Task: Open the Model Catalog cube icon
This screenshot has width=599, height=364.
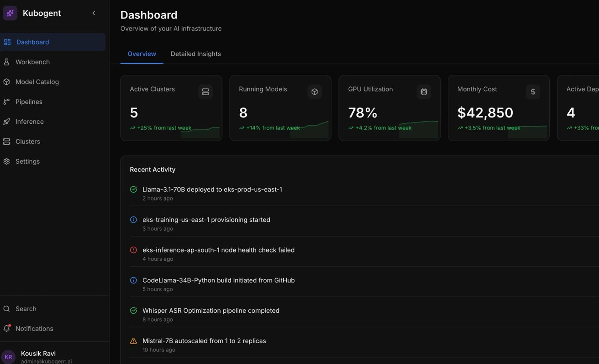Action: point(7,82)
